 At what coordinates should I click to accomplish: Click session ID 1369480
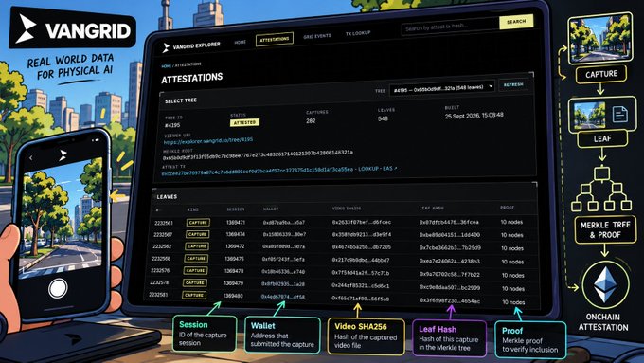233,296
